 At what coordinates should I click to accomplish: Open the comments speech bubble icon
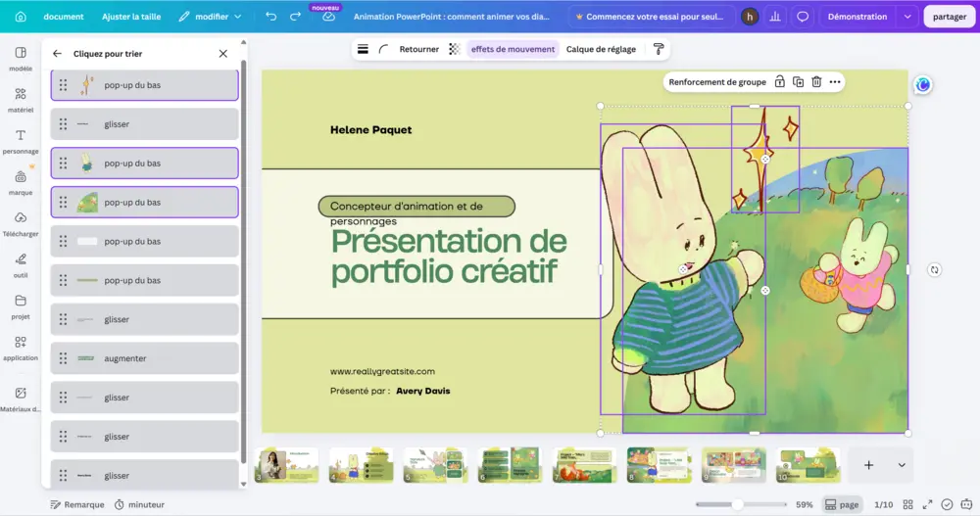(x=803, y=17)
